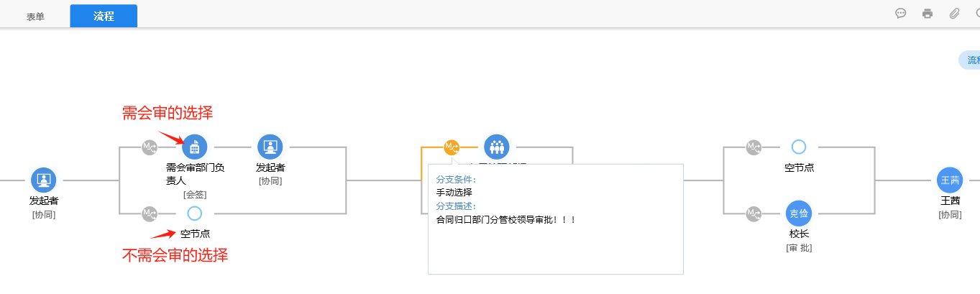The width and height of the screenshot is (980, 294).
Task: Switch to the 表单 tab
Action: tap(35, 17)
